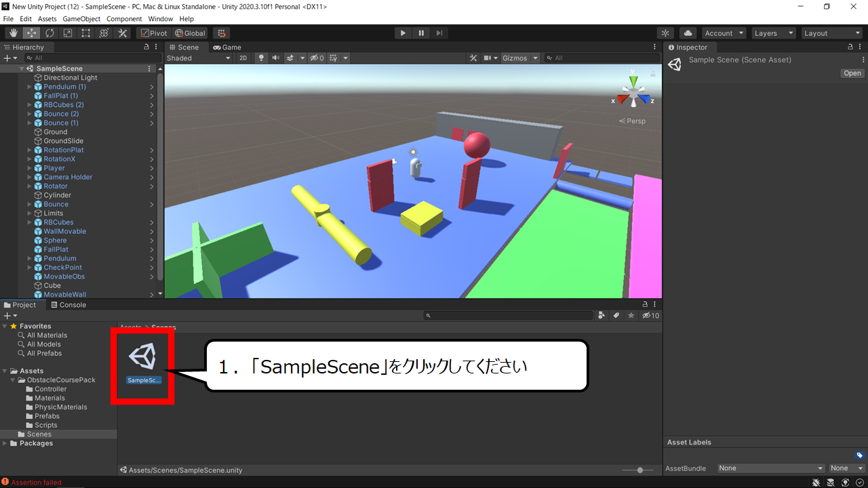Click the Pause button

(421, 33)
